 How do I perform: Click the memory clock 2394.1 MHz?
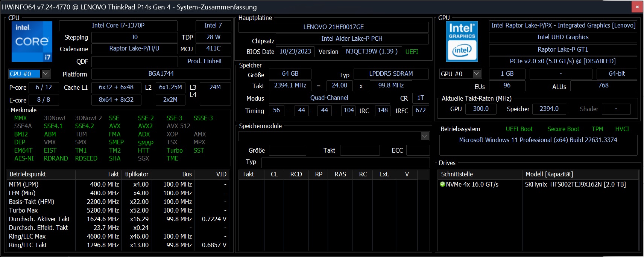coord(290,86)
